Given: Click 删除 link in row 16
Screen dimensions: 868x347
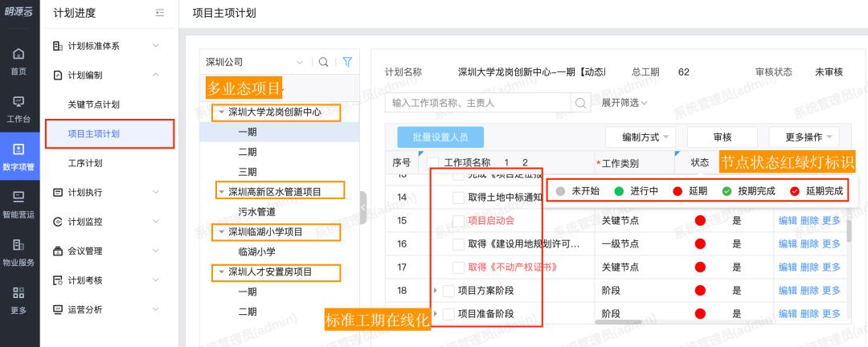Looking at the screenshot, I should pyautogui.click(x=809, y=243).
